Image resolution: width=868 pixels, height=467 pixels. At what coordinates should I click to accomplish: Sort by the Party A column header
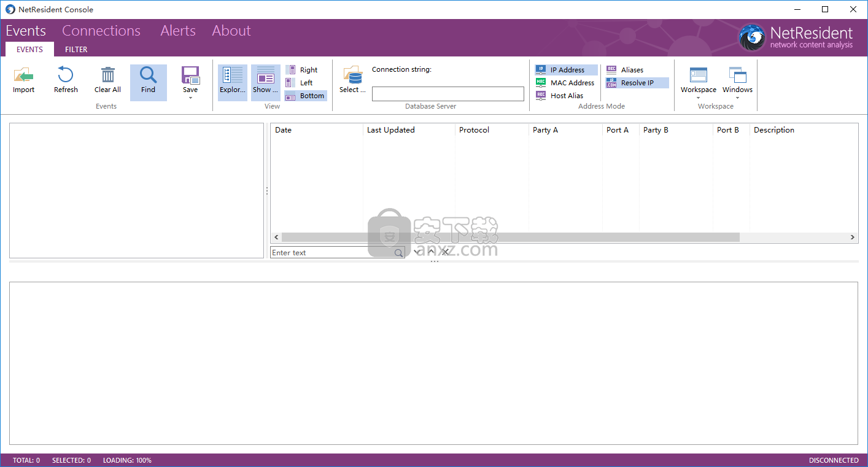point(565,130)
